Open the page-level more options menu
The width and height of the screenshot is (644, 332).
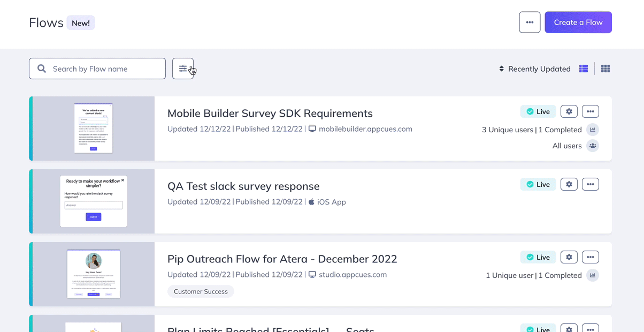[x=530, y=22]
